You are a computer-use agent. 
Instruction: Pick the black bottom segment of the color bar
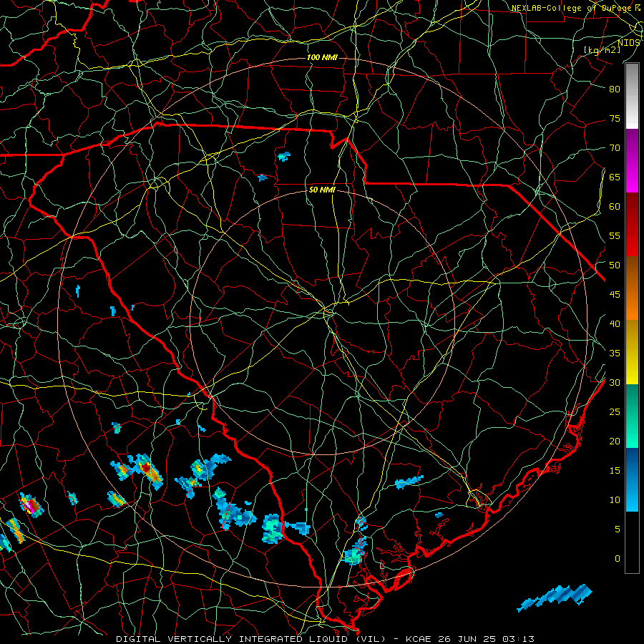(x=632, y=542)
